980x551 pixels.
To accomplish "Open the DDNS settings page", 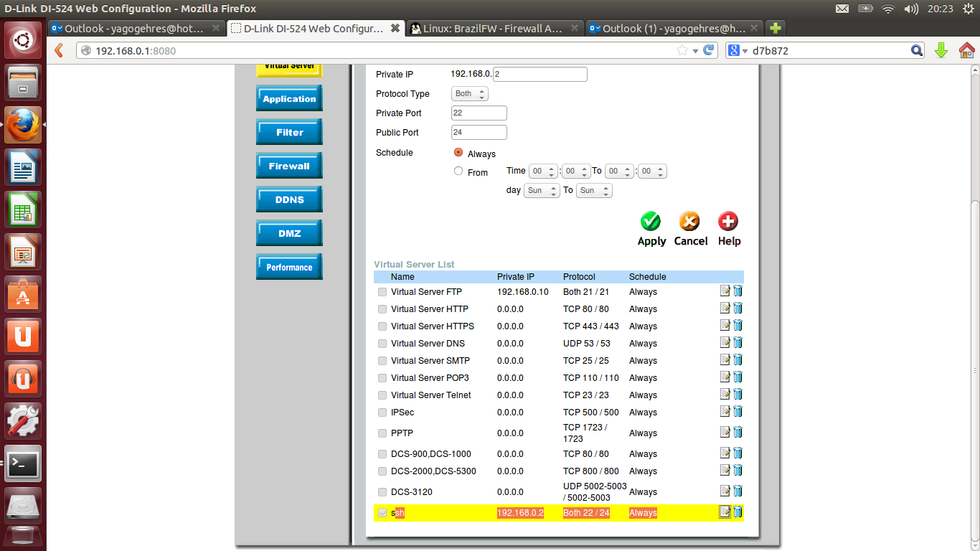I will point(289,200).
